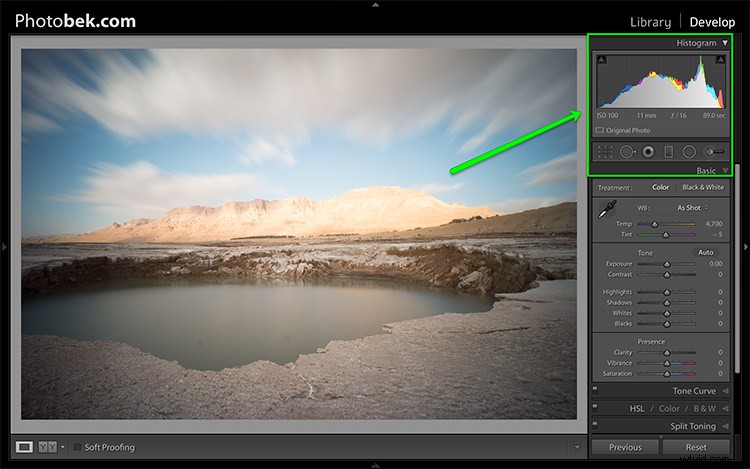Enable the Original Photo checkbox
The height and width of the screenshot is (469, 750).
[599, 130]
